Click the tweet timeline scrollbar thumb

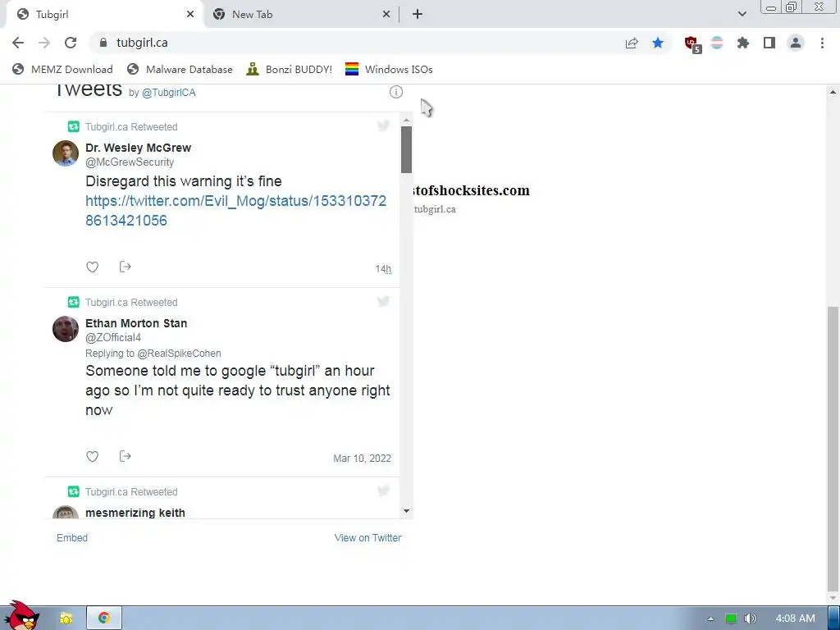406,150
